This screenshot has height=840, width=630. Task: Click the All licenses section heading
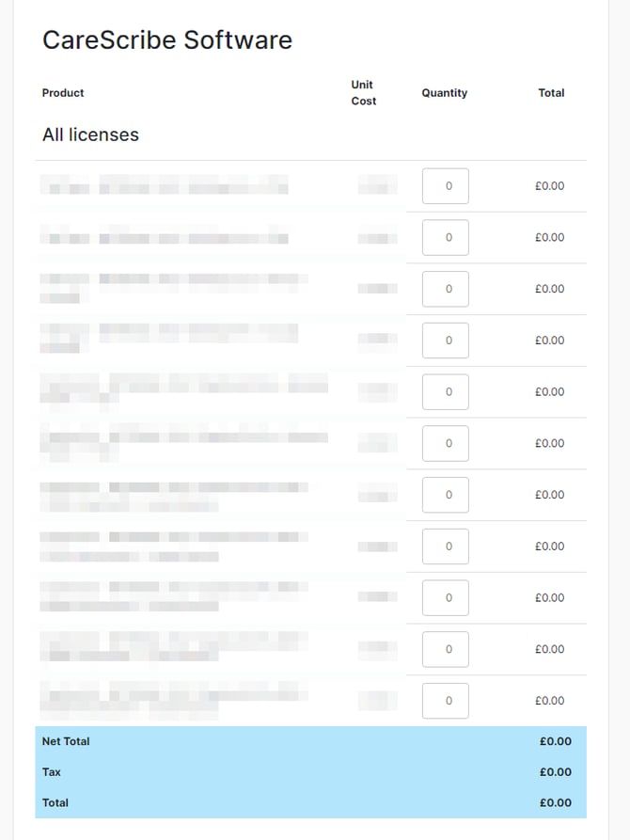pos(90,135)
